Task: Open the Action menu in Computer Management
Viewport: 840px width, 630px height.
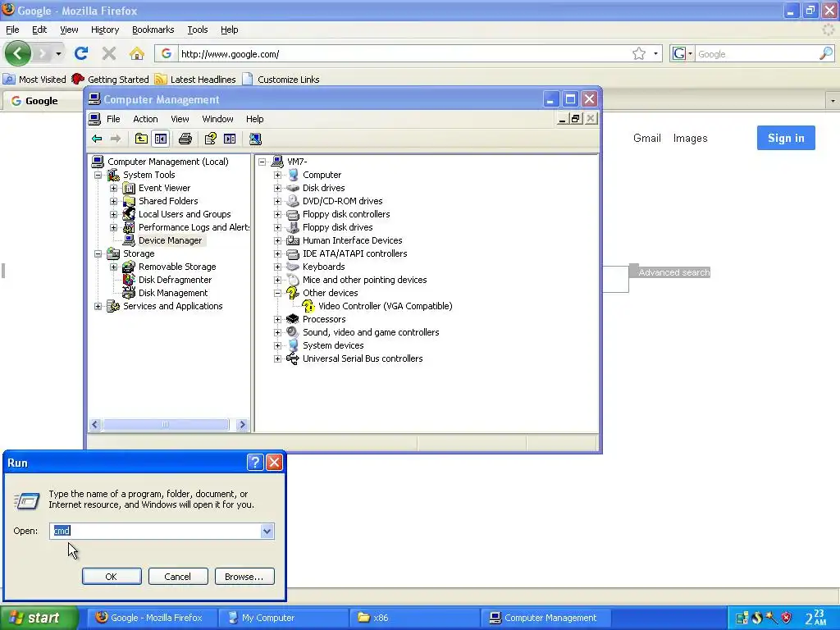Action: click(x=145, y=119)
